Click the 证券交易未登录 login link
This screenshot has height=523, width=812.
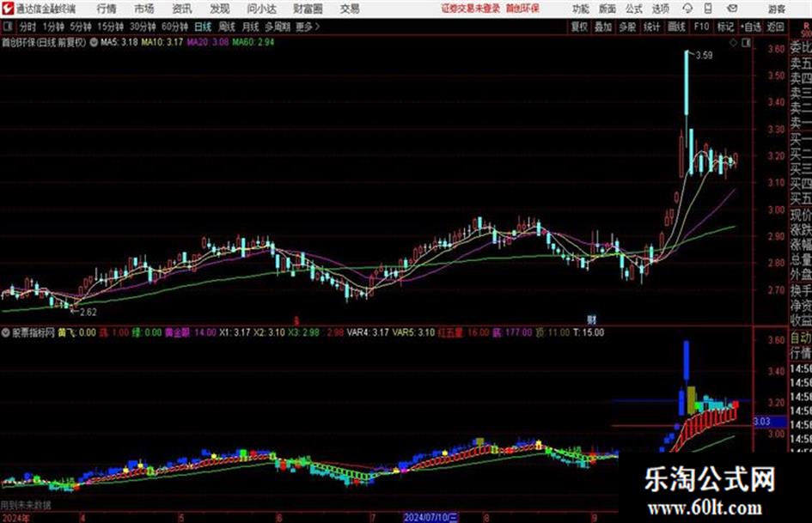click(x=471, y=9)
